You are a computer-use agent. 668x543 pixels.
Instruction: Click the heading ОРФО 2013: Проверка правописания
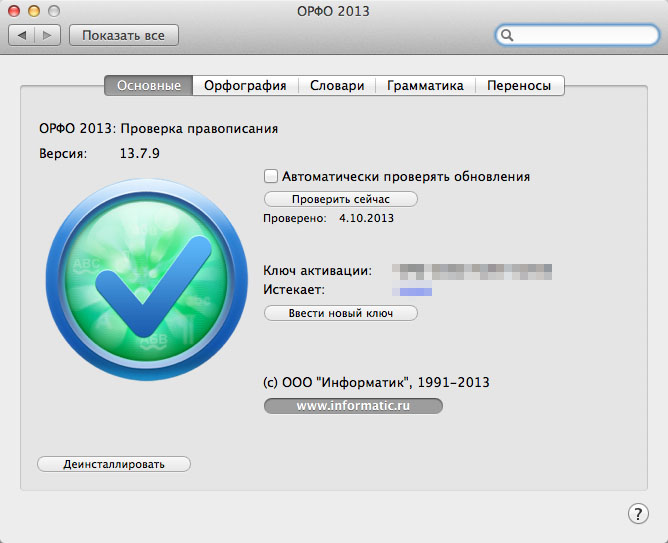click(158, 129)
